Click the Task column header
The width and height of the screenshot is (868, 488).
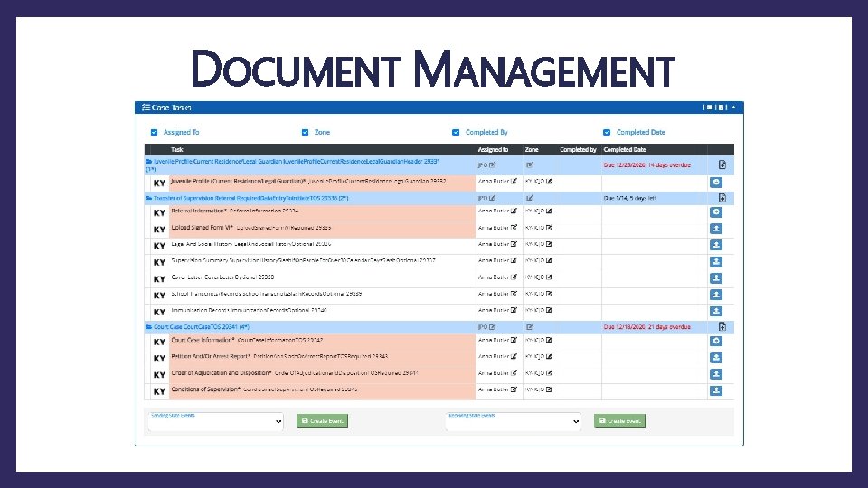pyautogui.click(x=176, y=150)
